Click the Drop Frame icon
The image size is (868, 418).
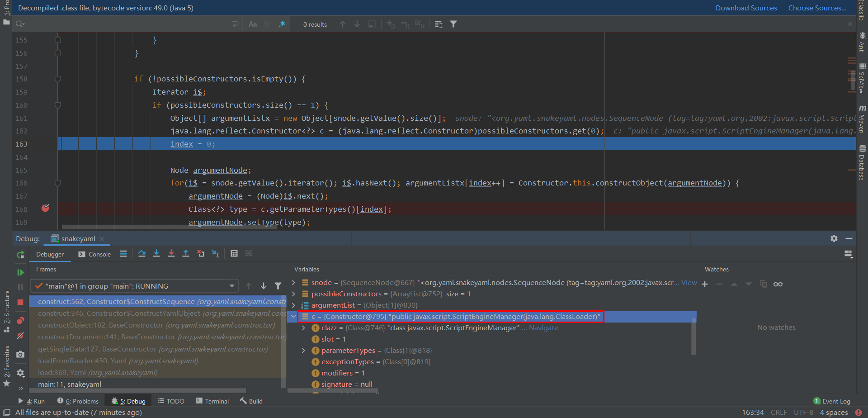pos(201,254)
